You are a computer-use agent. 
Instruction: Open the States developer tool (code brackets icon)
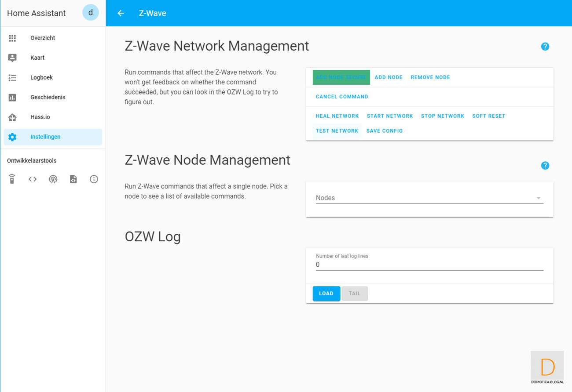click(x=33, y=179)
